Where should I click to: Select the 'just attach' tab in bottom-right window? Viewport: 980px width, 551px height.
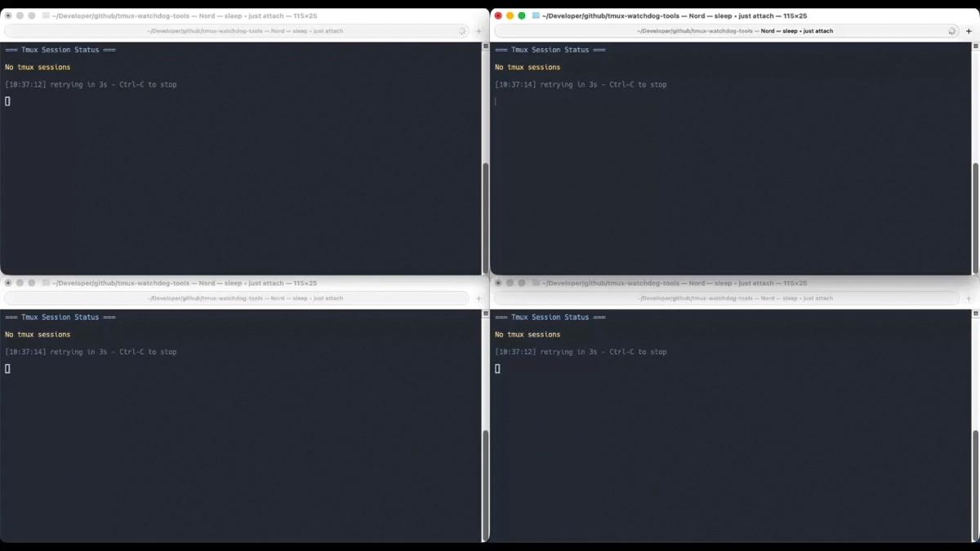727,299
